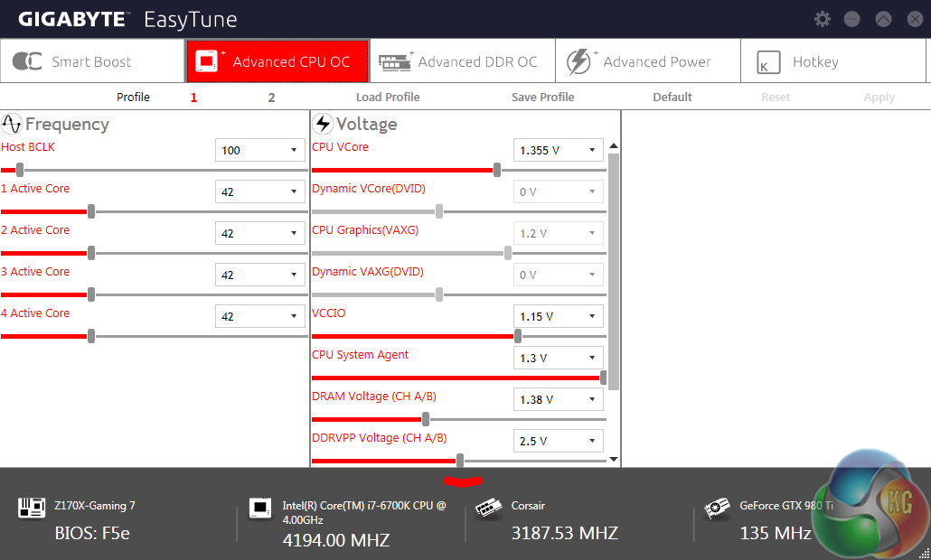Click the Host BCLK slider handle

pyautogui.click(x=20, y=170)
